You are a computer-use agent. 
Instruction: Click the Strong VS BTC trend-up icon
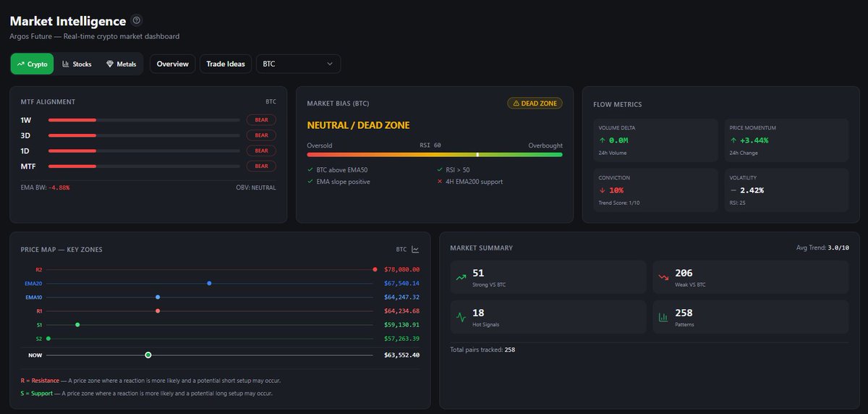(461, 277)
